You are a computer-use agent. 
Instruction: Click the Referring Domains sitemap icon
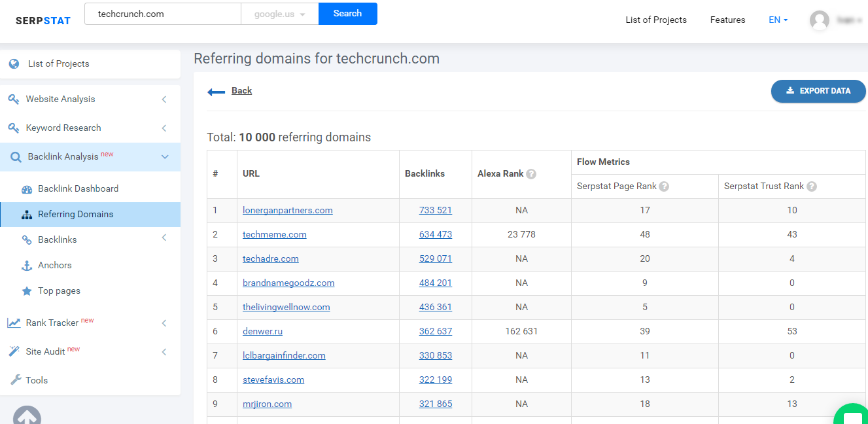[27, 215]
